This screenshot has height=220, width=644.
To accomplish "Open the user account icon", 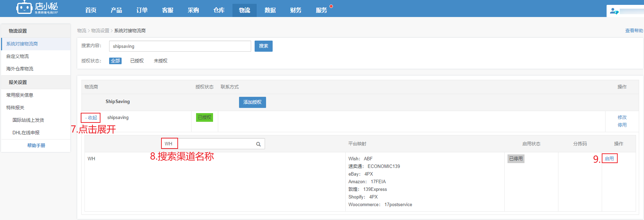I will pos(614,11).
